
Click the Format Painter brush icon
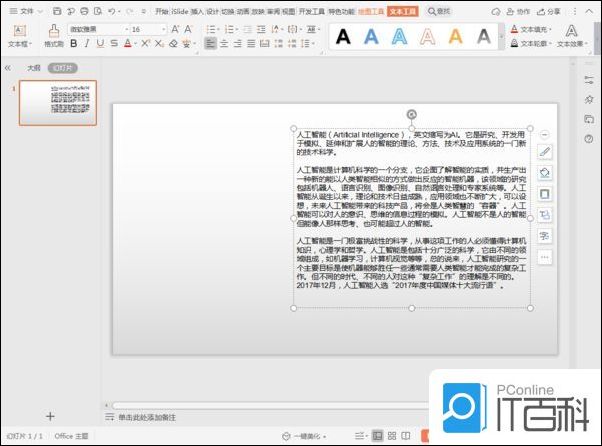pyautogui.click(x=54, y=30)
